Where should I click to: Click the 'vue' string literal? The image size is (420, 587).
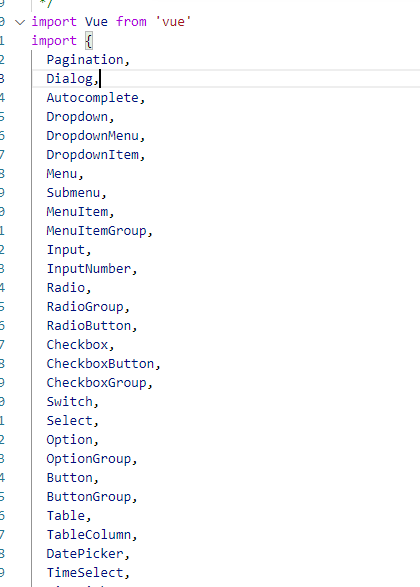[173, 22]
